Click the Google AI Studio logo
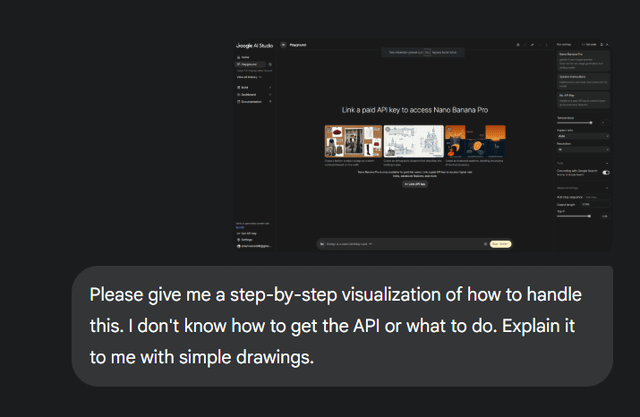Image resolution: width=640 pixels, height=417 pixels. click(x=254, y=45)
